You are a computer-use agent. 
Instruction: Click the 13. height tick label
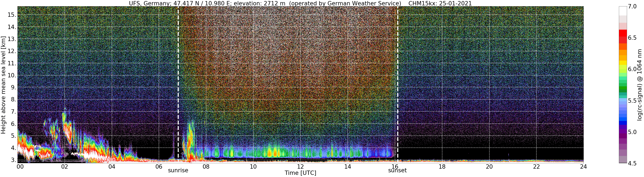(12, 39)
